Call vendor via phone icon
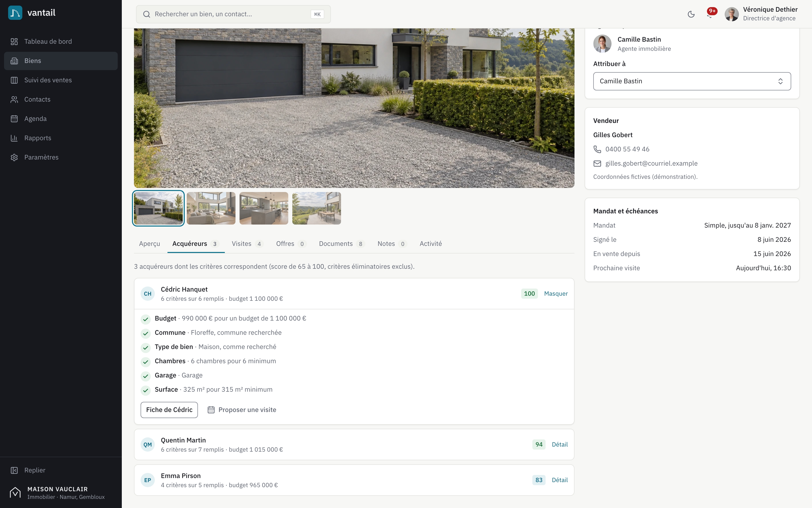This screenshot has width=812, height=508. [597, 149]
